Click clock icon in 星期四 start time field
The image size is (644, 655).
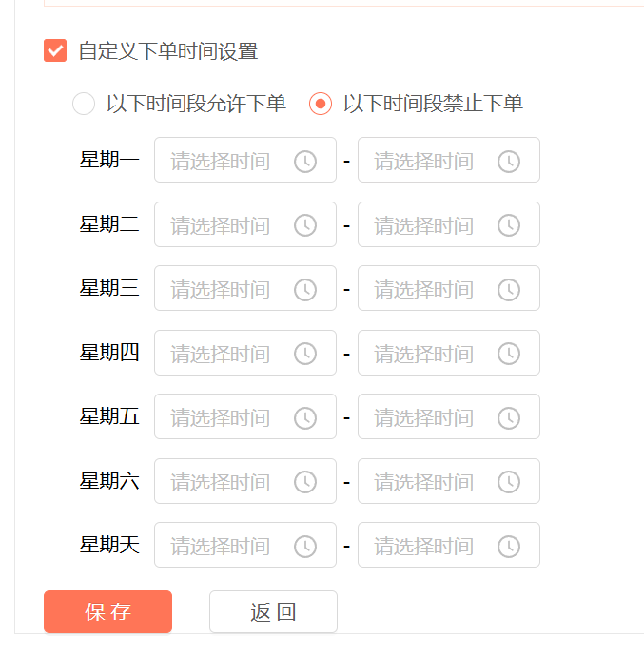point(305,354)
